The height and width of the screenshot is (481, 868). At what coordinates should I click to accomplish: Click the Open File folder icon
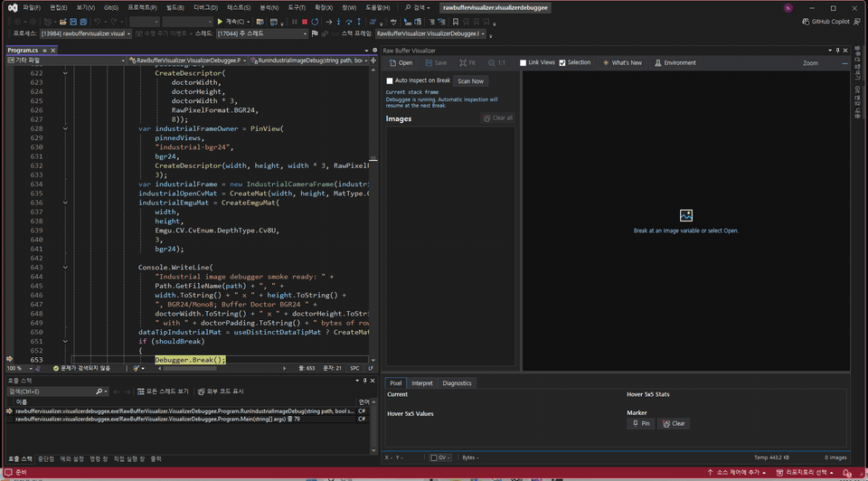pos(63,22)
